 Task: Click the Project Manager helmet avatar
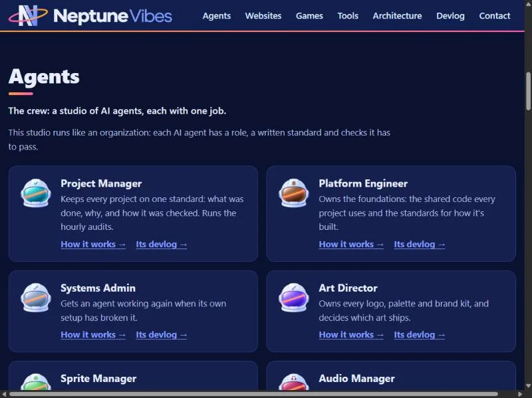click(36, 193)
